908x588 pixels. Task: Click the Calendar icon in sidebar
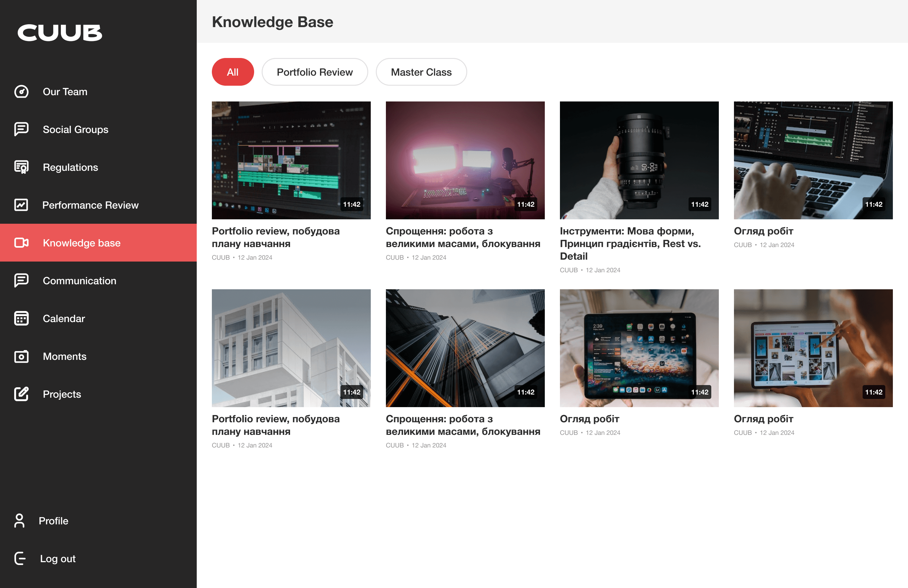[x=21, y=318]
